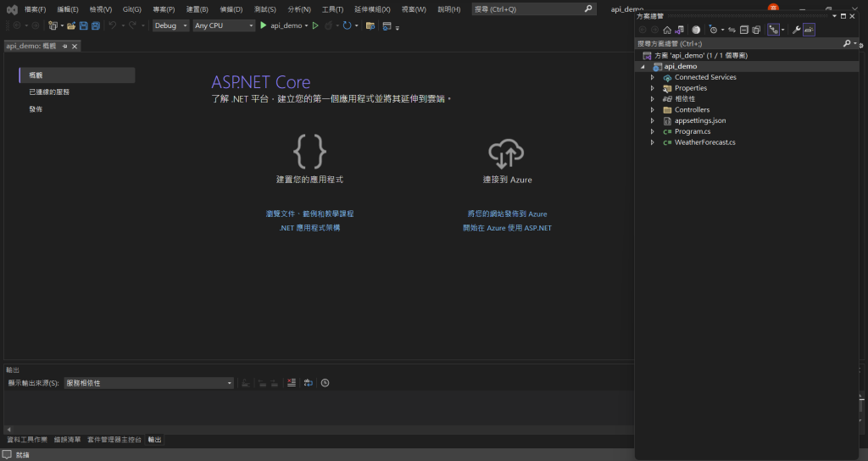This screenshot has height=461, width=868.
Task: Switch to the 錯誤清單 tab
Action: coord(67,440)
